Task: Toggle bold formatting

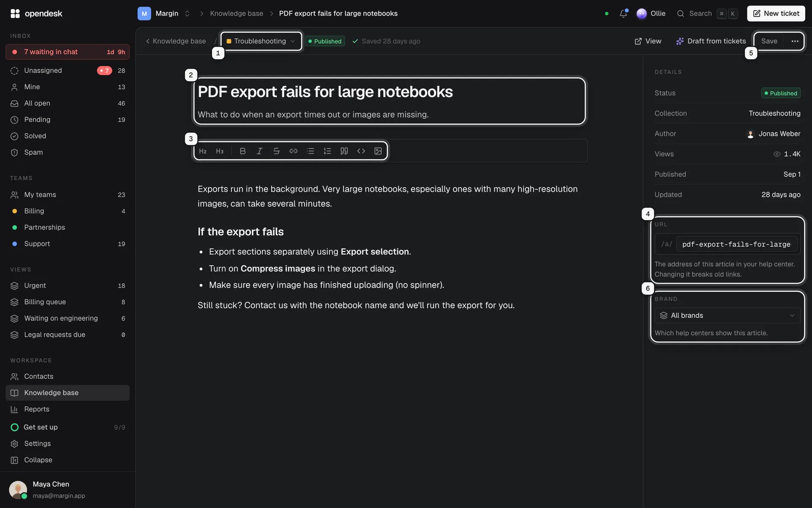Action: click(242, 151)
